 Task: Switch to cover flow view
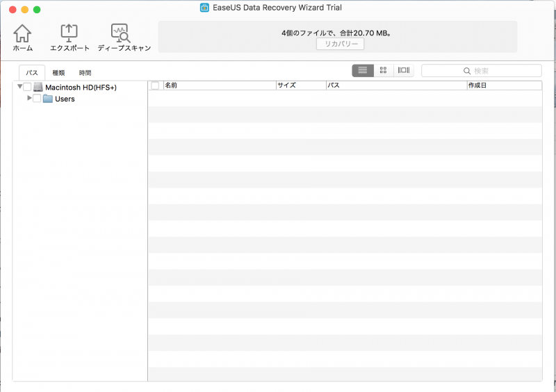404,70
